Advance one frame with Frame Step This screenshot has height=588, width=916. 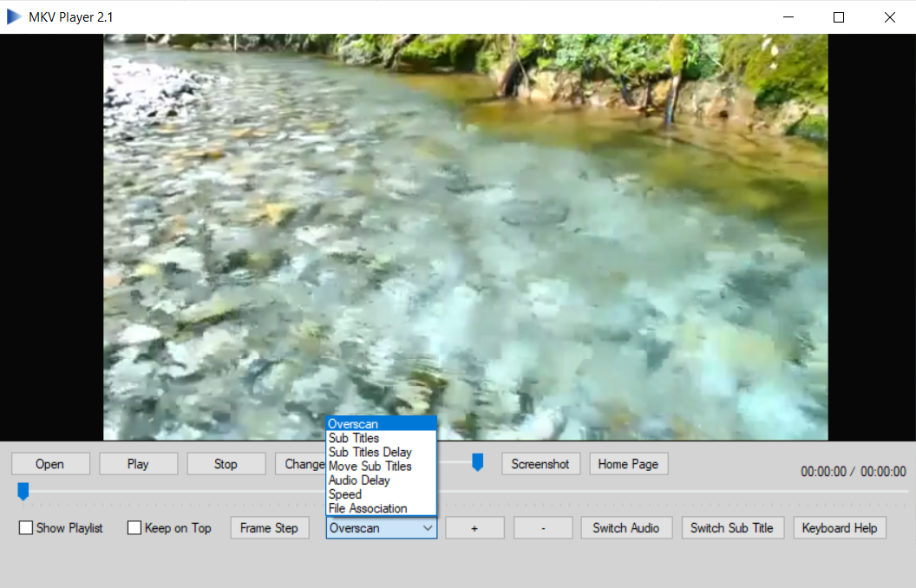coord(269,528)
